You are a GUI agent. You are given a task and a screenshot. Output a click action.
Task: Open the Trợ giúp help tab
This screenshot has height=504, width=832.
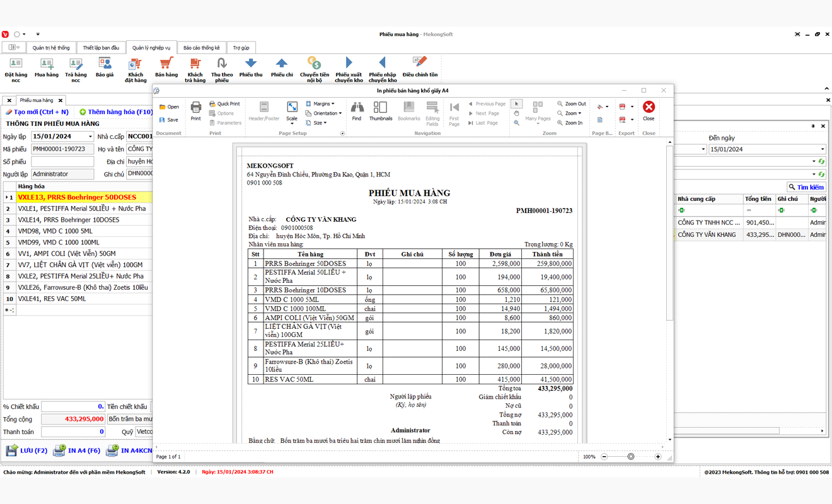click(x=241, y=48)
